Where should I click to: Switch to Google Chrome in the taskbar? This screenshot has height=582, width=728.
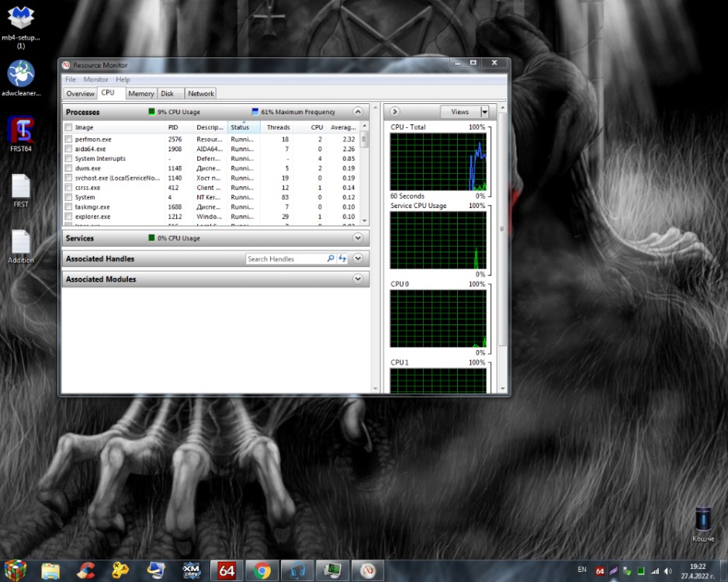point(262,571)
